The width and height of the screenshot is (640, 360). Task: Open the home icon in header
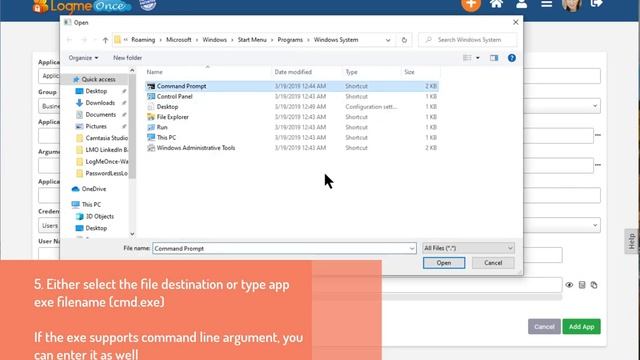point(496,4)
